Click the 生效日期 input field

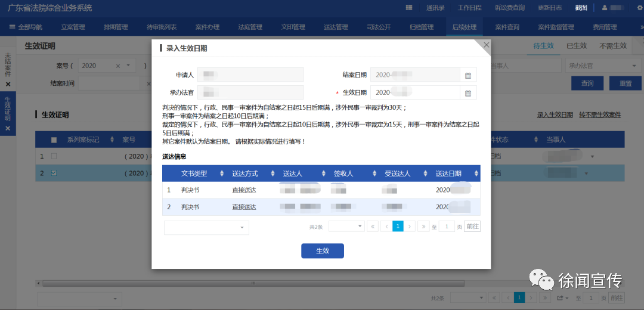click(415, 92)
